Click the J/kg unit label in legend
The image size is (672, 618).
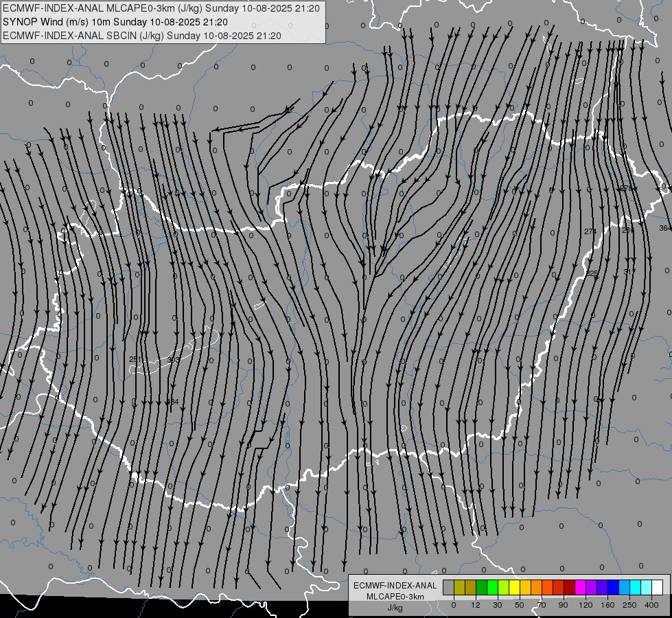[395, 608]
